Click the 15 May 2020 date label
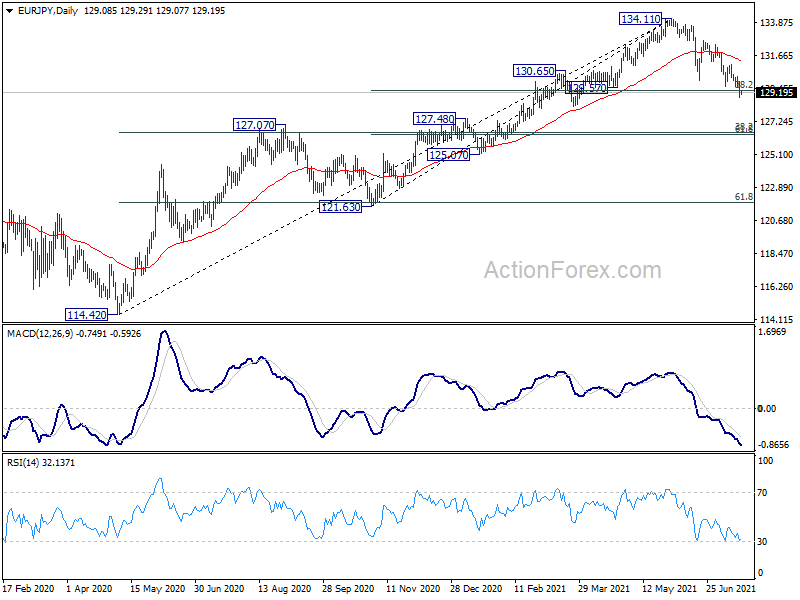 click(157, 588)
